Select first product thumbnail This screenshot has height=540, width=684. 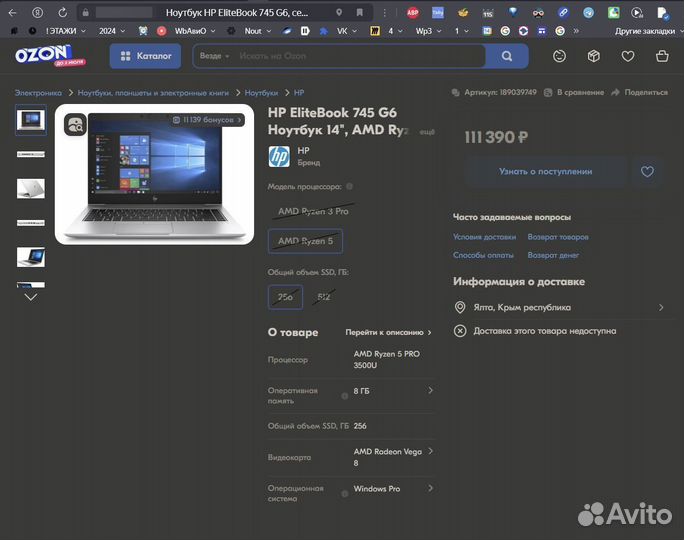point(31,120)
